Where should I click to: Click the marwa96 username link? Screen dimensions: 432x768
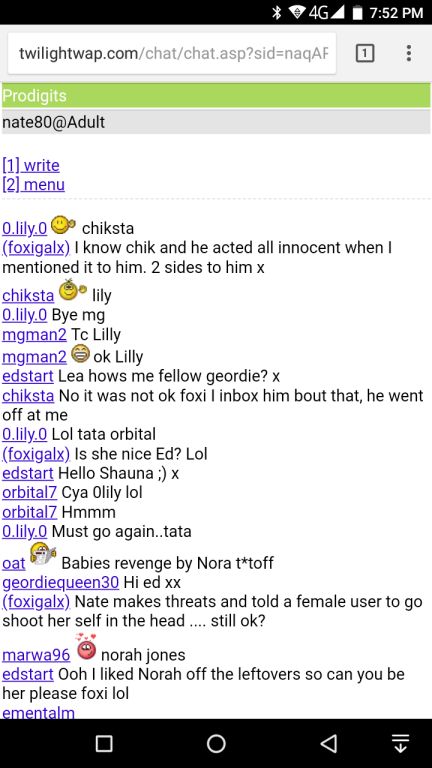pyautogui.click(x=36, y=655)
